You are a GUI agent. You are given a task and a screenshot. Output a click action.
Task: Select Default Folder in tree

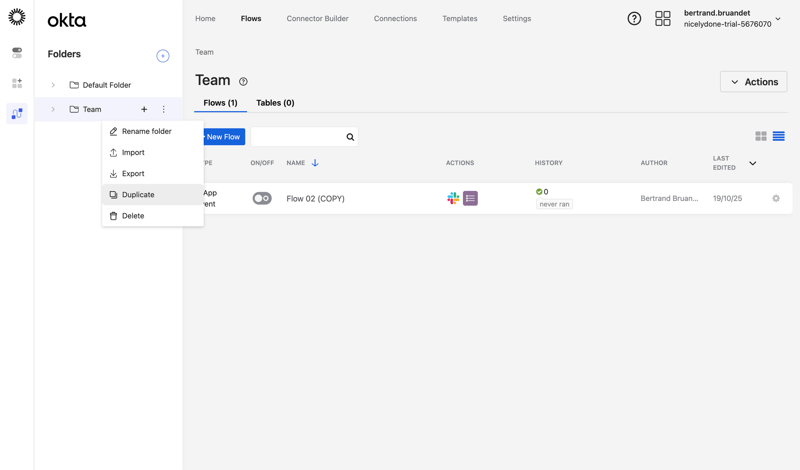(x=107, y=85)
